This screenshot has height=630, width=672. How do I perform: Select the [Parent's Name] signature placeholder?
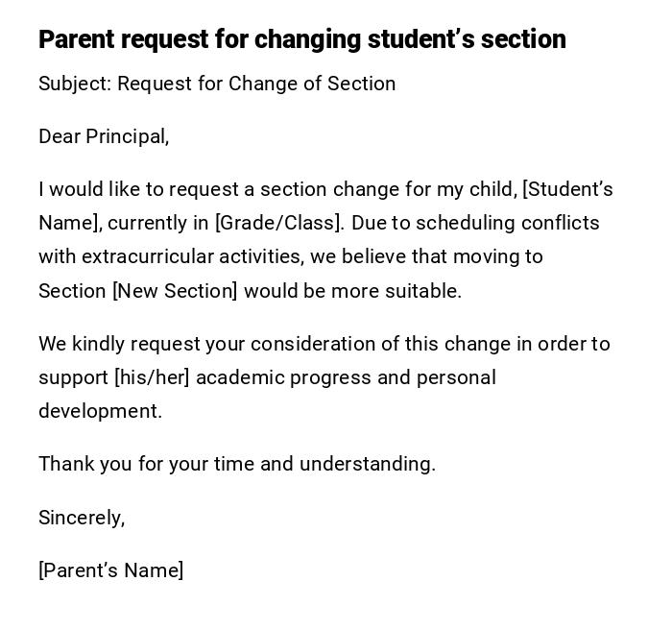[x=111, y=570]
